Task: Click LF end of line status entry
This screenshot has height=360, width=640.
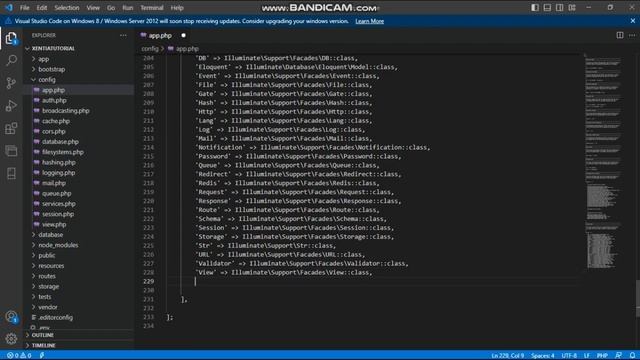Action: [x=587, y=356]
